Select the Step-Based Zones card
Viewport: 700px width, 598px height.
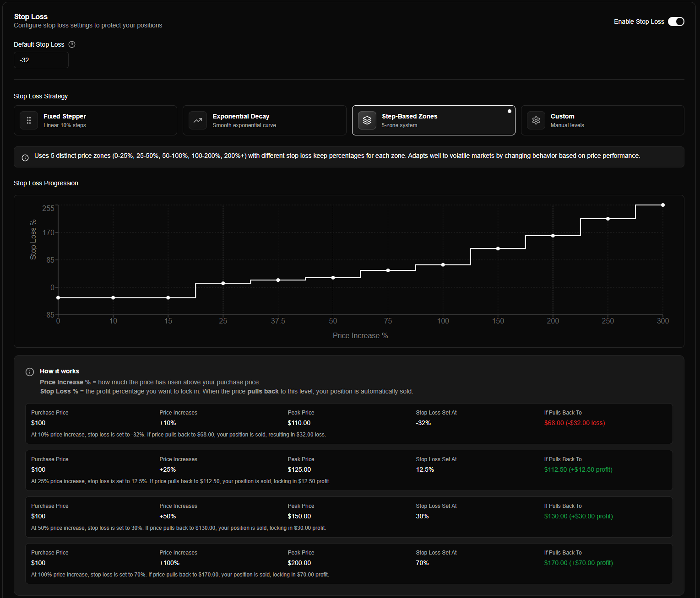click(x=433, y=120)
